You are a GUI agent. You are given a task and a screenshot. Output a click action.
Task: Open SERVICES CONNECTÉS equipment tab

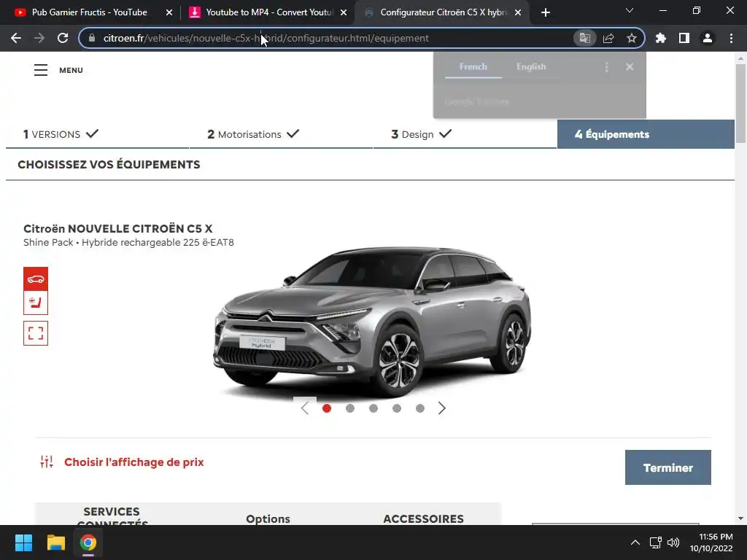(x=112, y=516)
